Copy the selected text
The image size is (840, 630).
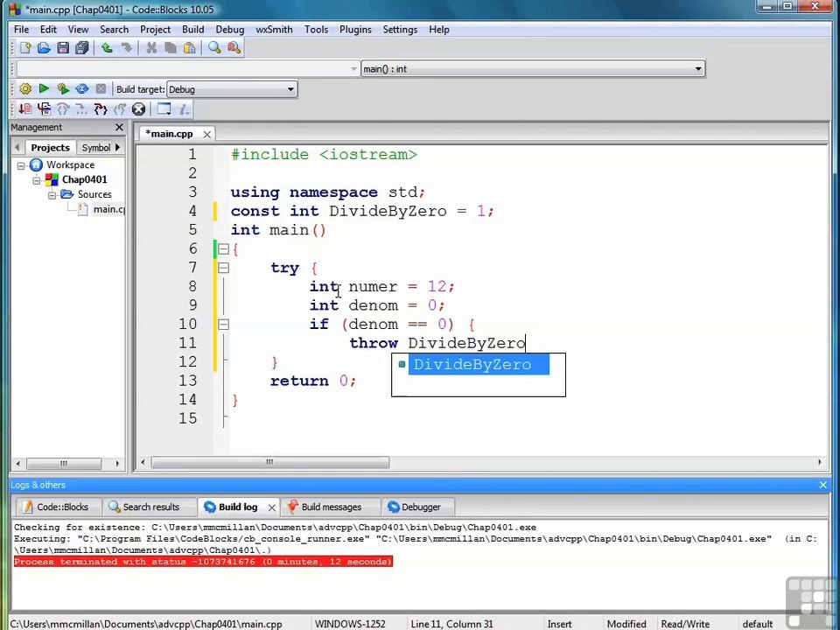coord(171,47)
